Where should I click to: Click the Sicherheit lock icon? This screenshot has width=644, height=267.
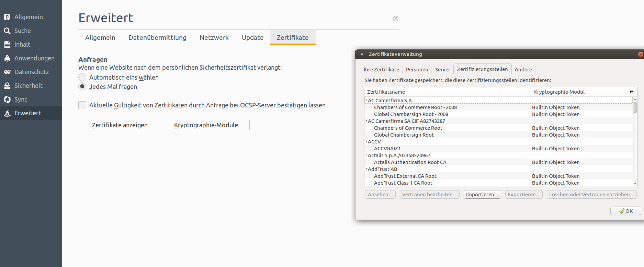click(7, 86)
